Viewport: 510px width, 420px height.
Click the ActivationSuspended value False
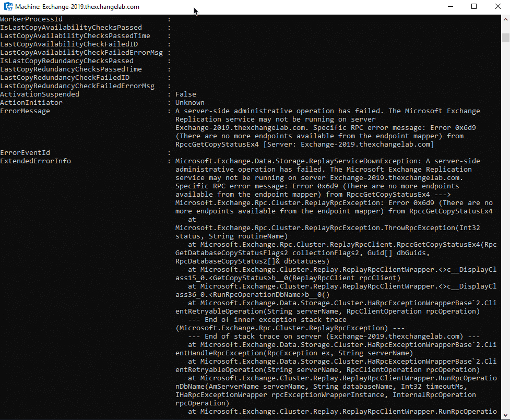click(x=186, y=94)
